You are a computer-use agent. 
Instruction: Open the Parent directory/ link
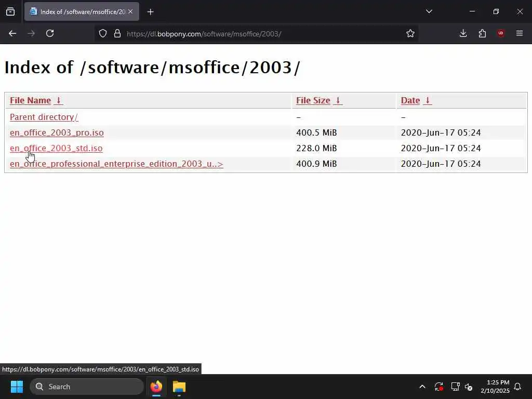pos(44,117)
